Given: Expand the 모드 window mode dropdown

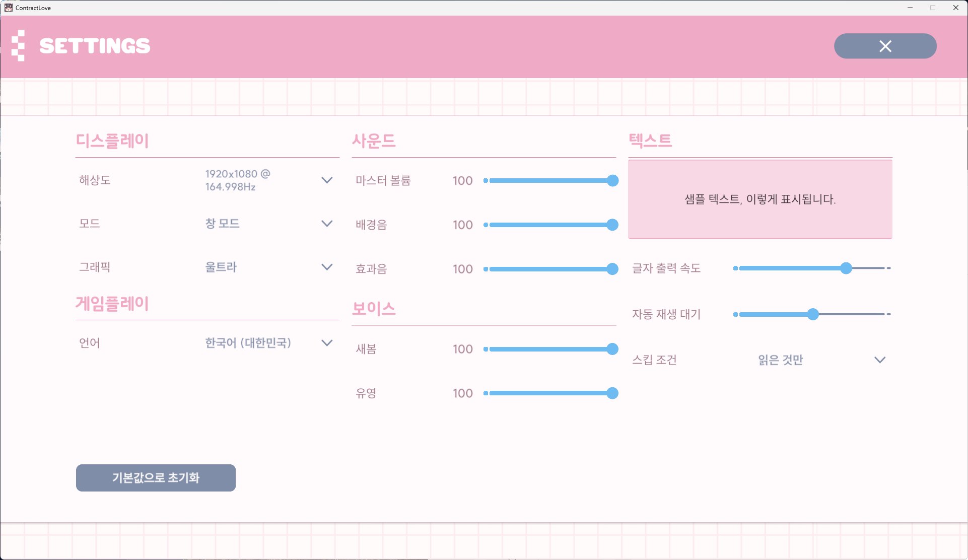Looking at the screenshot, I should [x=327, y=223].
